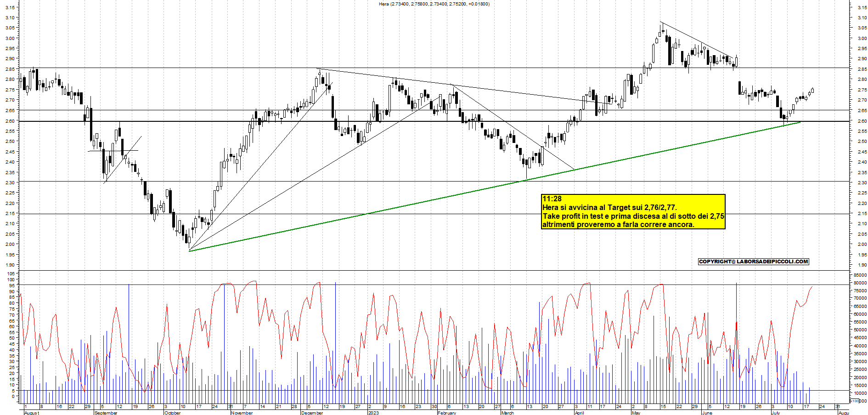Select the February label on time axis
The height and width of the screenshot is (415, 868).
tap(447, 413)
